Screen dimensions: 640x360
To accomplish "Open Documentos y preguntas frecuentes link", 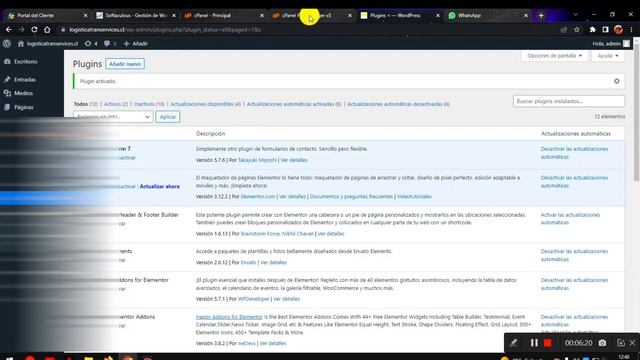I will (x=351, y=197).
